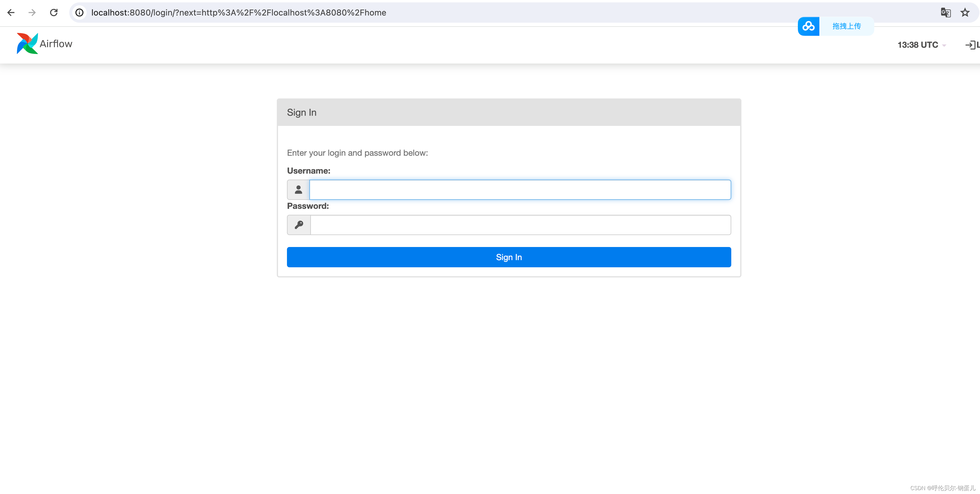Click the blue Sign In button

pyautogui.click(x=509, y=257)
